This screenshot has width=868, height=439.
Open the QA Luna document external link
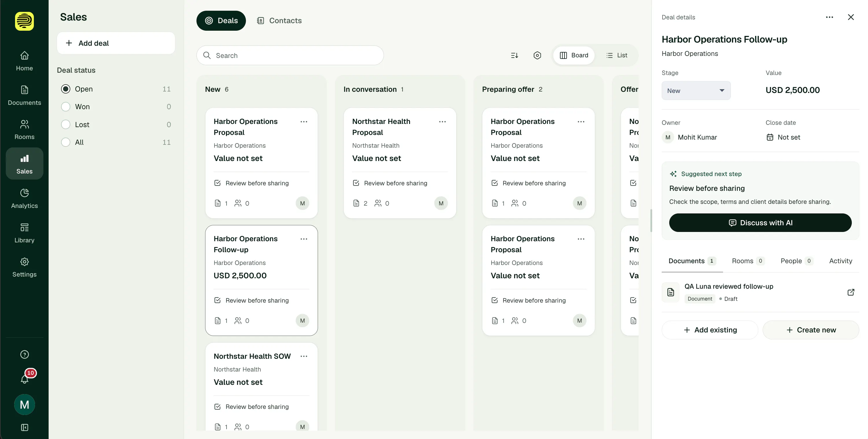point(850,292)
